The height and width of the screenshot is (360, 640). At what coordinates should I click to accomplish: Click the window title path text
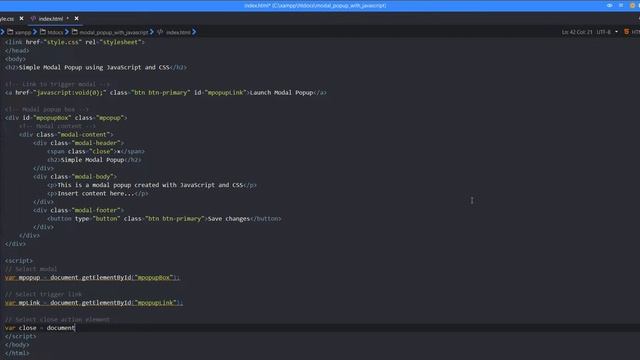pyautogui.click(x=315, y=6)
